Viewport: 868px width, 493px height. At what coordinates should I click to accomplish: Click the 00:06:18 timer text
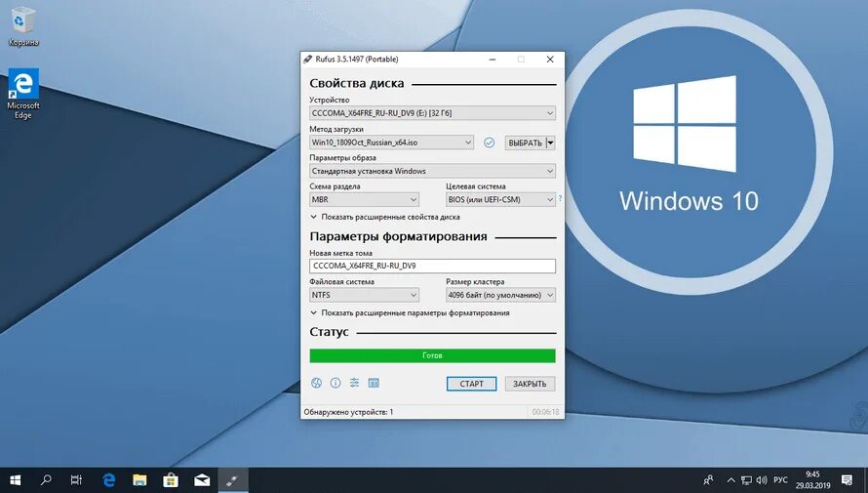pos(545,412)
